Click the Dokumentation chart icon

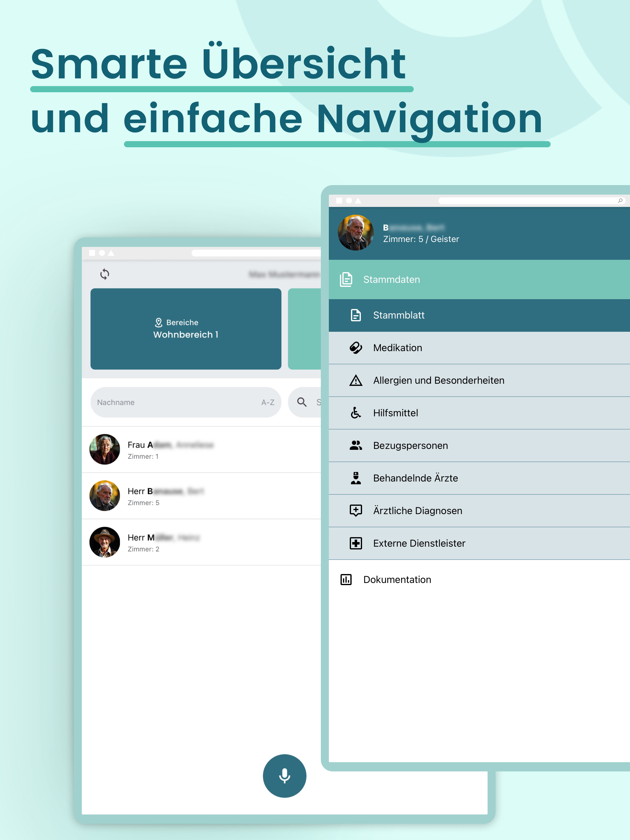click(x=346, y=580)
